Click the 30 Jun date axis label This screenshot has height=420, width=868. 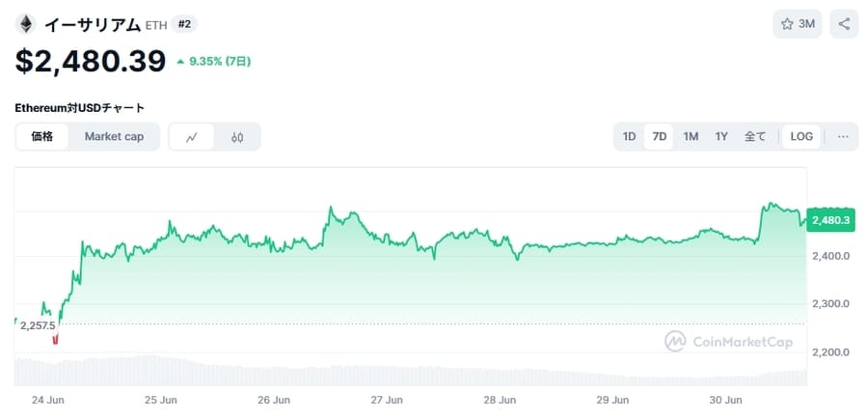[x=725, y=400]
